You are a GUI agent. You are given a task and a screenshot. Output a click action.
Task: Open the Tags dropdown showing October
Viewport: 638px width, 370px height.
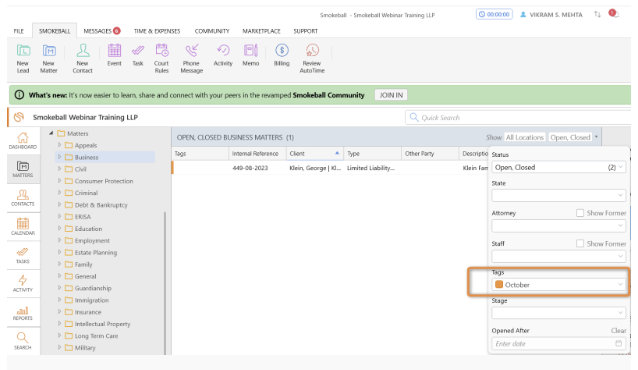pos(559,285)
